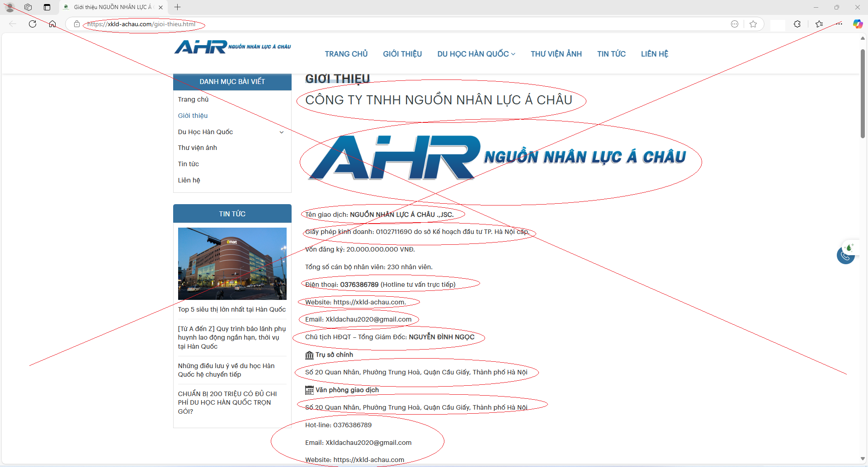
Task: Select Trang chủ in sidebar category list
Action: coord(193,99)
